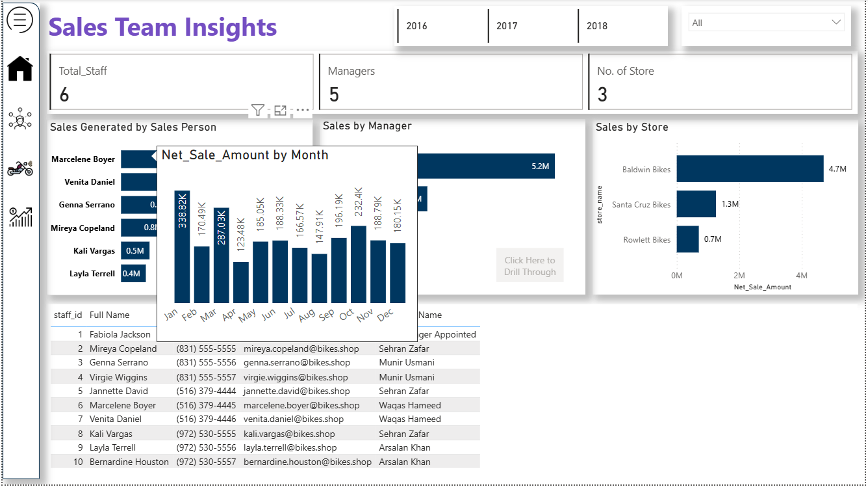Click the filter funnel icon on visual
Image resolution: width=868 pixels, height=489 pixels.
258,111
